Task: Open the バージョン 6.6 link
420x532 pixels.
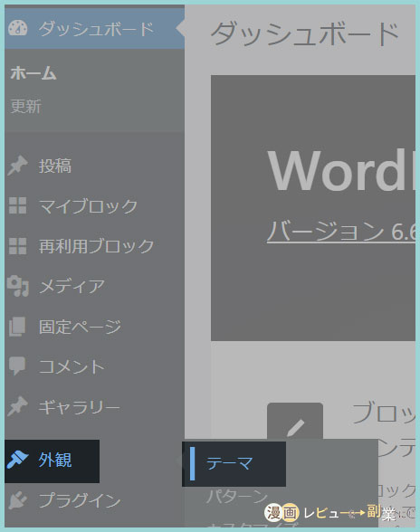Action: click(341, 231)
